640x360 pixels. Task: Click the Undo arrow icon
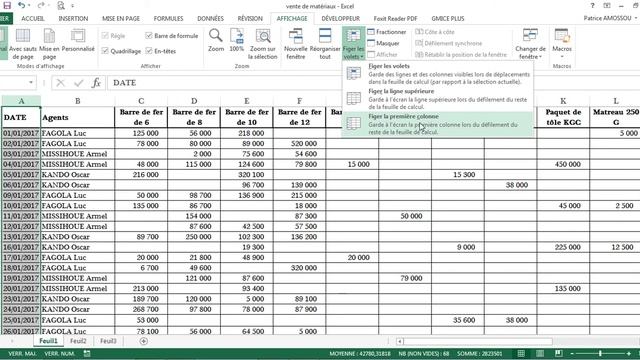tap(22, 6)
